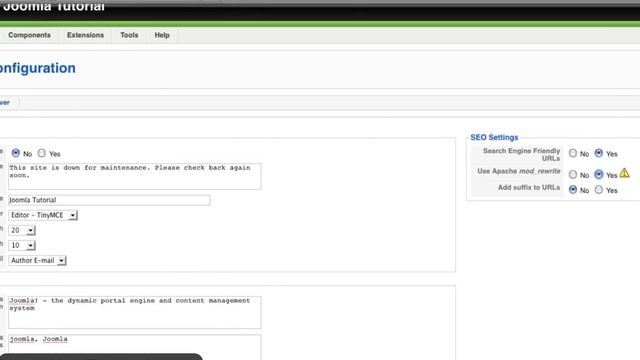Click the SEO Settings heading
This screenshot has width=640, height=360.
[494, 138]
